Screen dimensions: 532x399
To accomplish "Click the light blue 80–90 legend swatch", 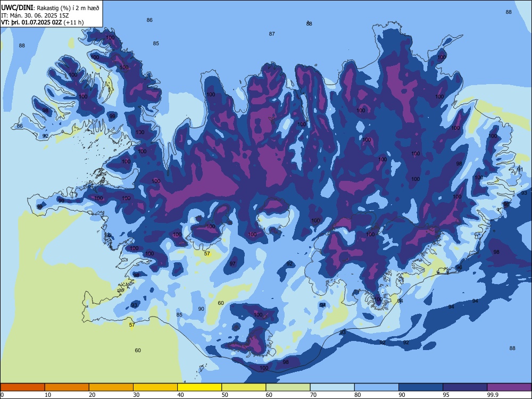I will pos(376,387).
